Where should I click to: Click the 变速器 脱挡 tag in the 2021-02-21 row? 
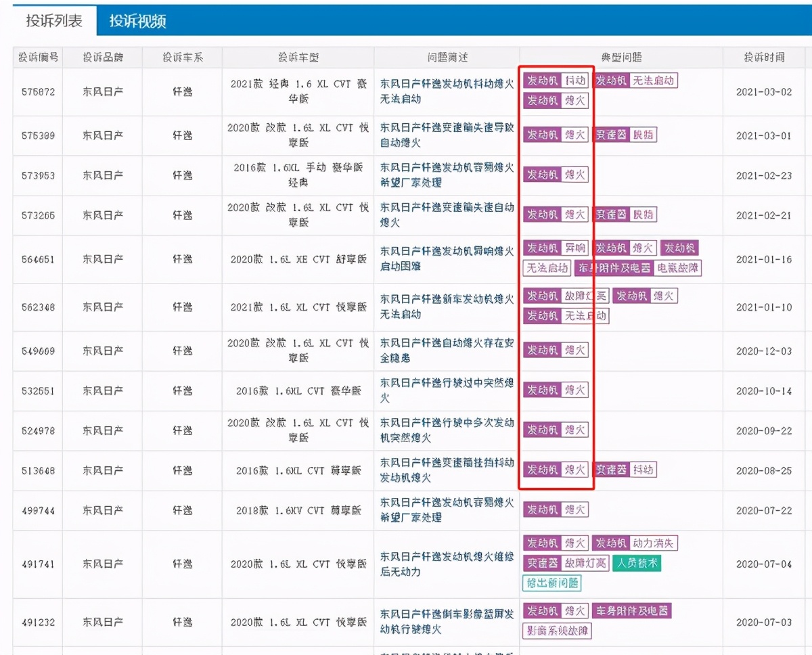pyautogui.click(x=625, y=214)
